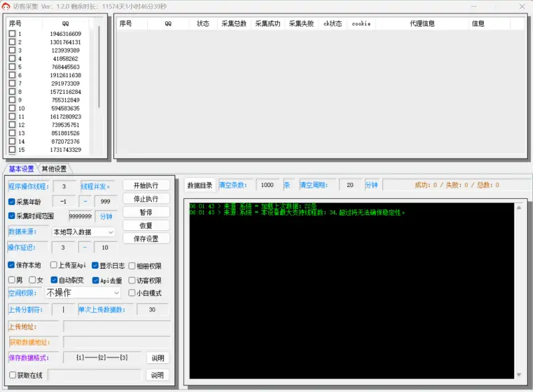Image resolution: width=533 pixels, height=392 pixels.
Task: Click the 清空条数 input showing 1000
Action: 268,184
